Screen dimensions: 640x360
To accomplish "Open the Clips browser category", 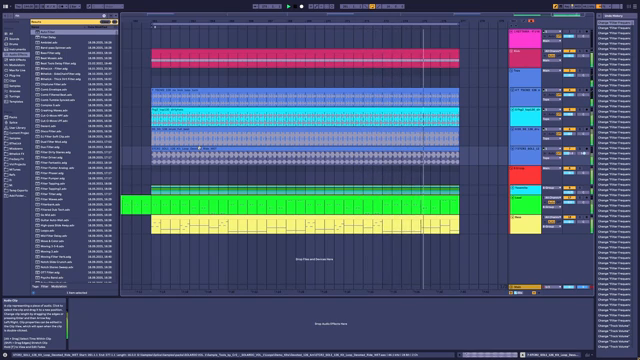I will point(13,81).
